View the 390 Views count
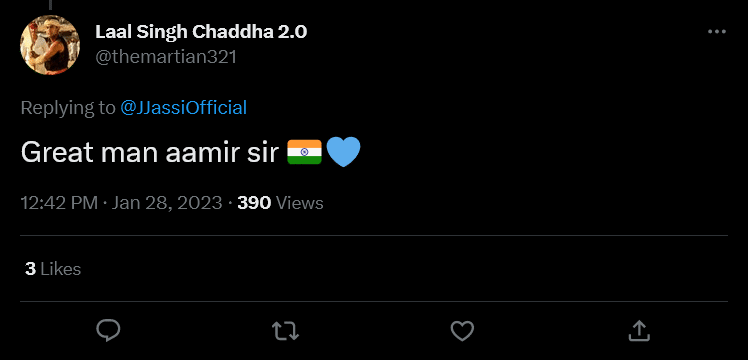The height and width of the screenshot is (360, 748). pos(280,203)
